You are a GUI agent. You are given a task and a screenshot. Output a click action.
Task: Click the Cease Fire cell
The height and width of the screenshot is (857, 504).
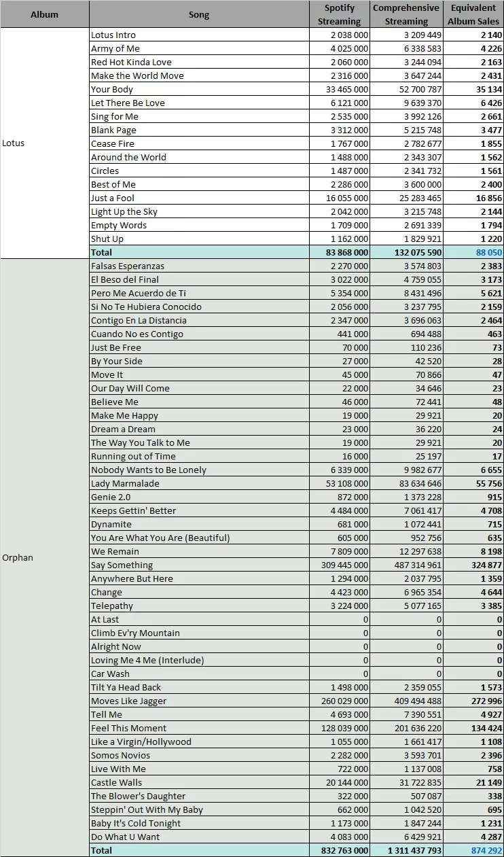[199, 143]
